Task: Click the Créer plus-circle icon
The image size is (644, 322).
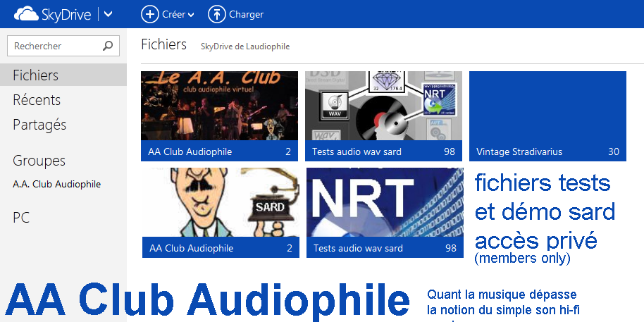Action: click(149, 14)
